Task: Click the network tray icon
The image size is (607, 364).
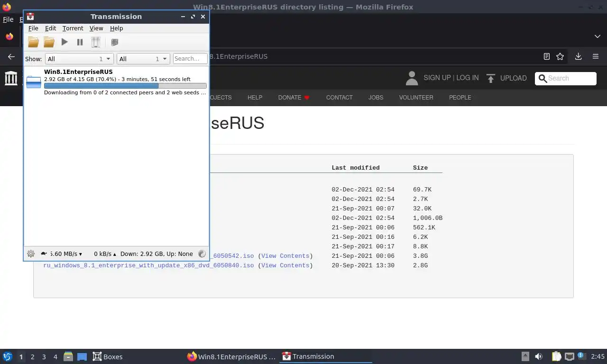Action: (569, 356)
